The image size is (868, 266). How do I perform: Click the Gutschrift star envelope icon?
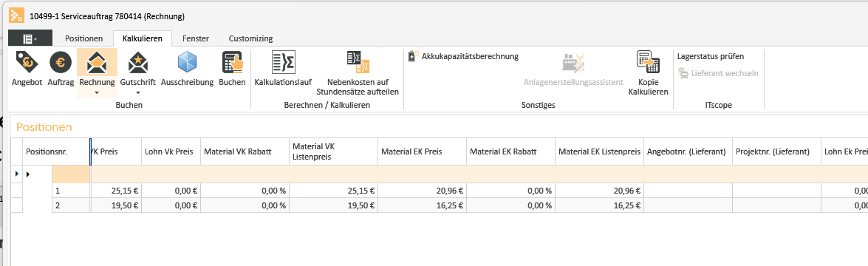point(138,63)
